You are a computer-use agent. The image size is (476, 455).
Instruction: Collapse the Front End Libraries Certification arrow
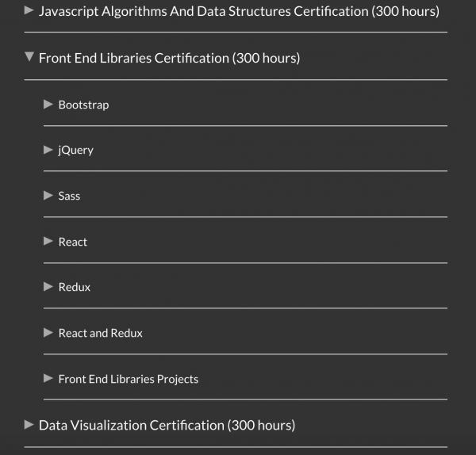[x=29, y=57]
